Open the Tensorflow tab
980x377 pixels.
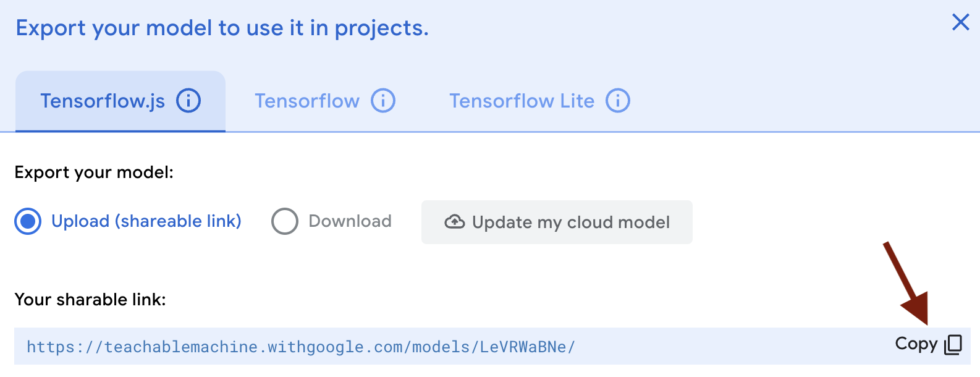307,101
